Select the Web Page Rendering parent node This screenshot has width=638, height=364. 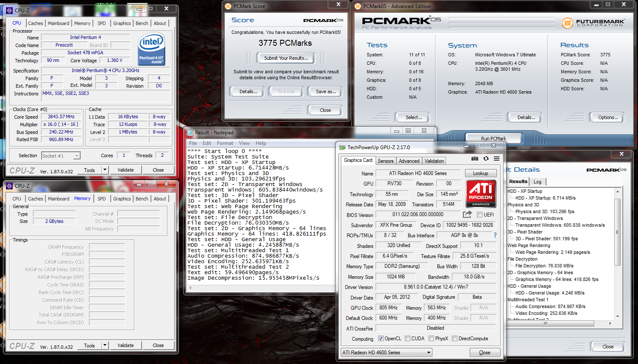tap(529, 245)
